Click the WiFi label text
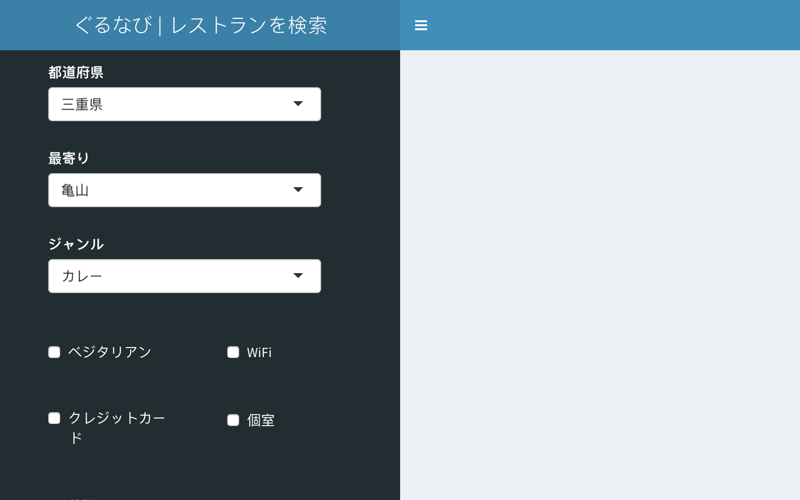This screenshot has width=800, height=500. (x=259, y=353)
